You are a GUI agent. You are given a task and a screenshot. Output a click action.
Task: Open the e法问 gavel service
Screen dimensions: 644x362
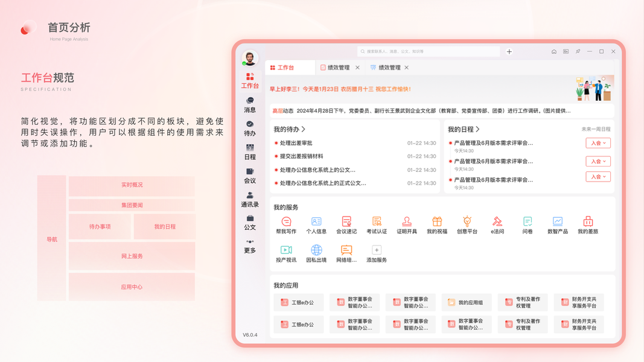coord(497,225)
